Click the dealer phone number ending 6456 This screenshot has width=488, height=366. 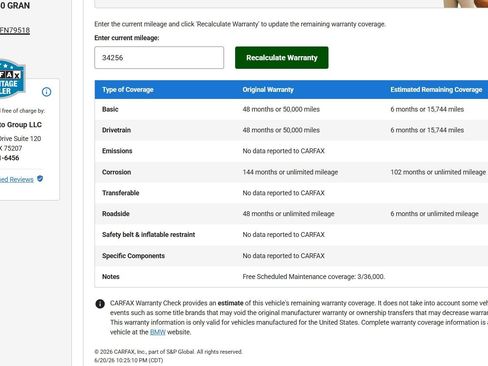(x=9, y=158)
